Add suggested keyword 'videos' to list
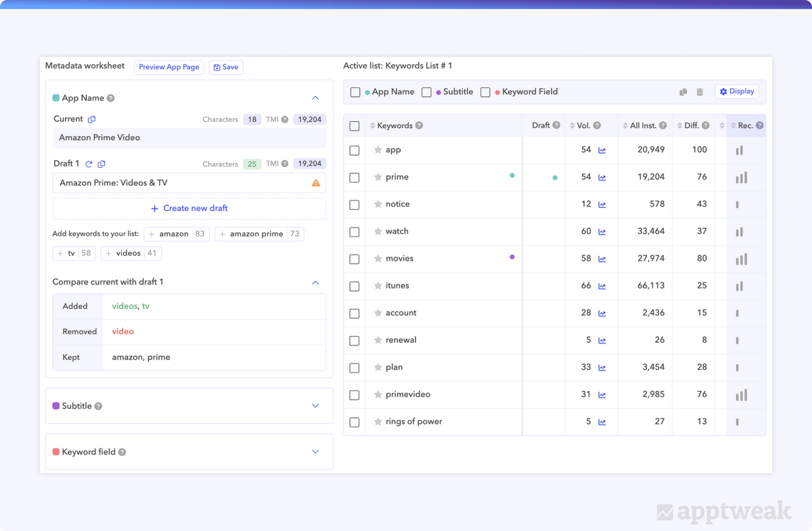Image resolution: width=812 pixels, height=531 pixels. tap(131, 253)
